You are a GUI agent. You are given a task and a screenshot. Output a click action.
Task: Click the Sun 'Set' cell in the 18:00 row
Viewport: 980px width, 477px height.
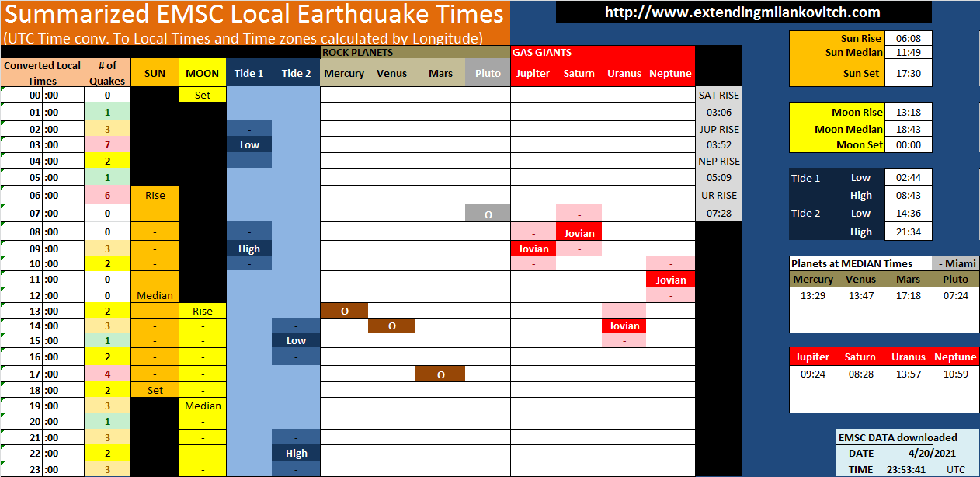pos(155,390)
